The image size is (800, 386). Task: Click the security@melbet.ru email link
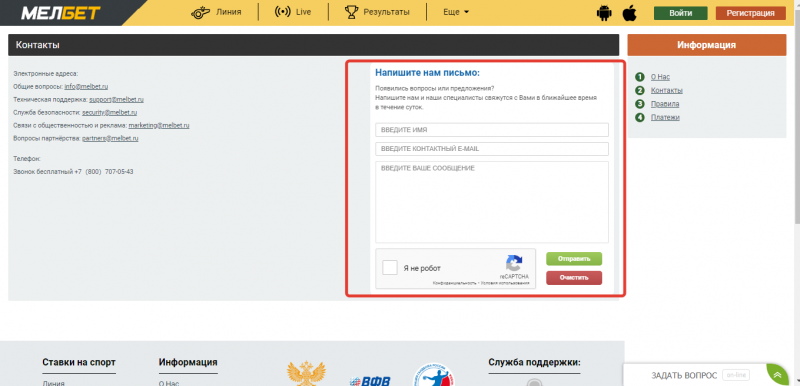point(109,113)
